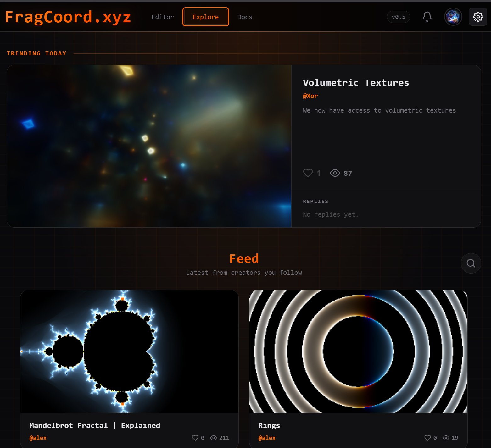
Task: Like the Mandelbrot Fractal post
Action: pyautogui.click(x=195, y=438)
